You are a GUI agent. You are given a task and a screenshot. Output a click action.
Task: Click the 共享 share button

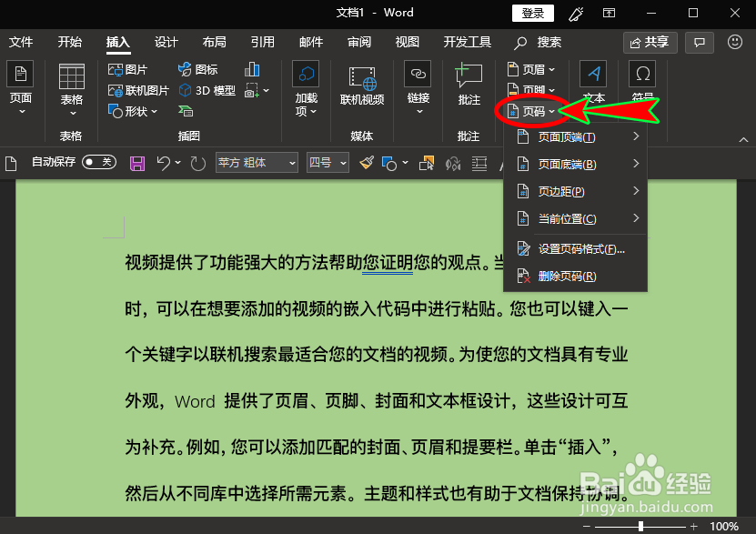point(650,43)
